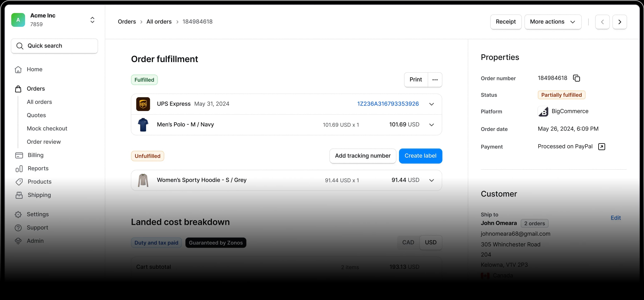Open Reports from the sidebar
This screenshot has height=300, width=644.
[x=38, y=169]
